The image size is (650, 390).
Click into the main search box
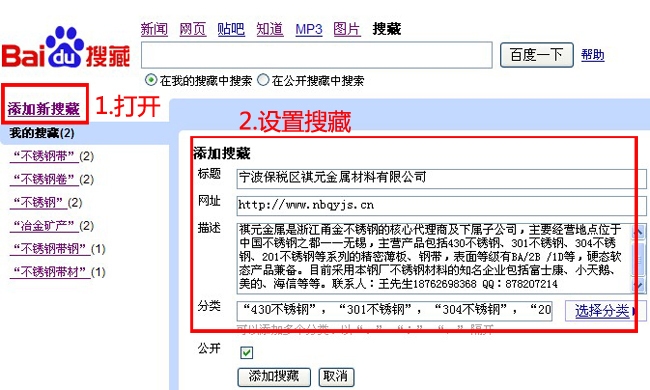(317, 55)
